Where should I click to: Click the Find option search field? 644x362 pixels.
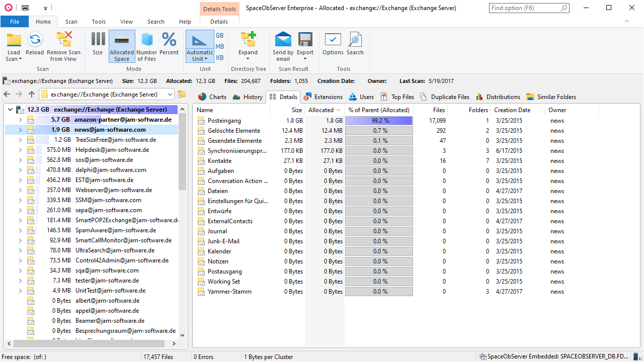point(529,8)
